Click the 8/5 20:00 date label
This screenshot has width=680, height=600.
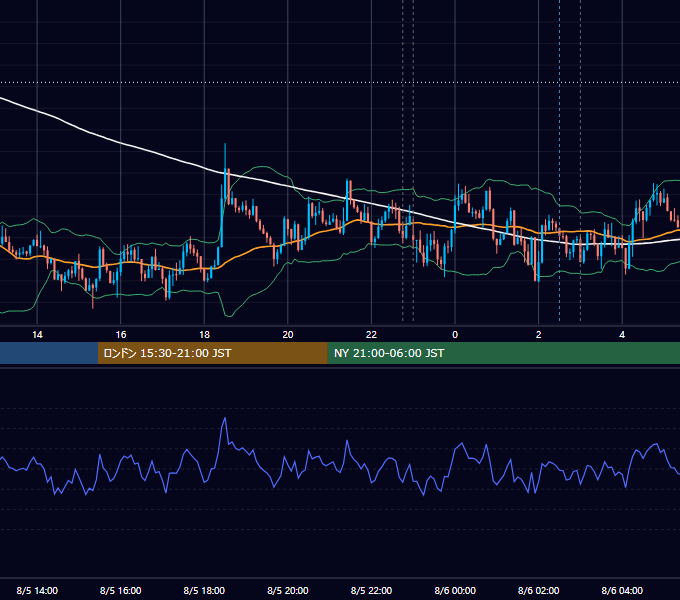click(288, 590)
